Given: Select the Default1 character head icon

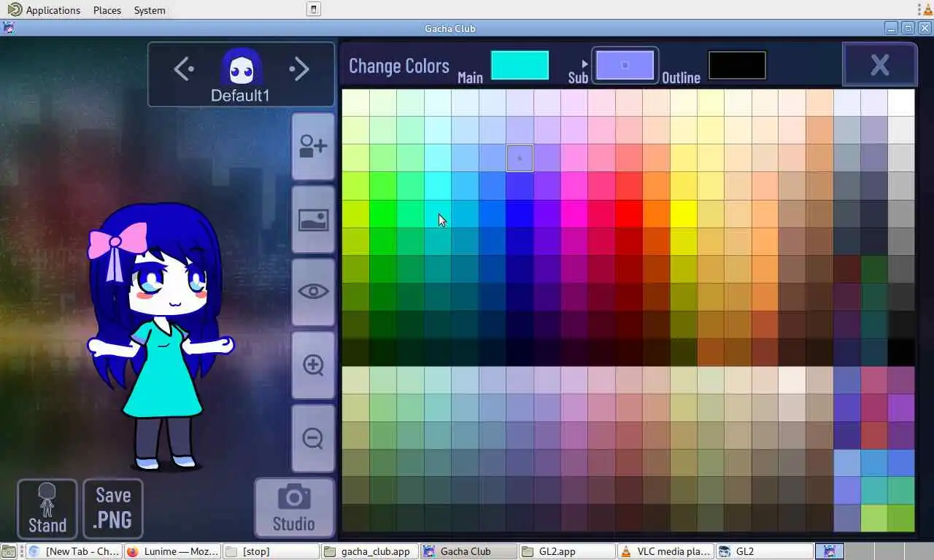Looking at the screenshot, I should [242, 67].
